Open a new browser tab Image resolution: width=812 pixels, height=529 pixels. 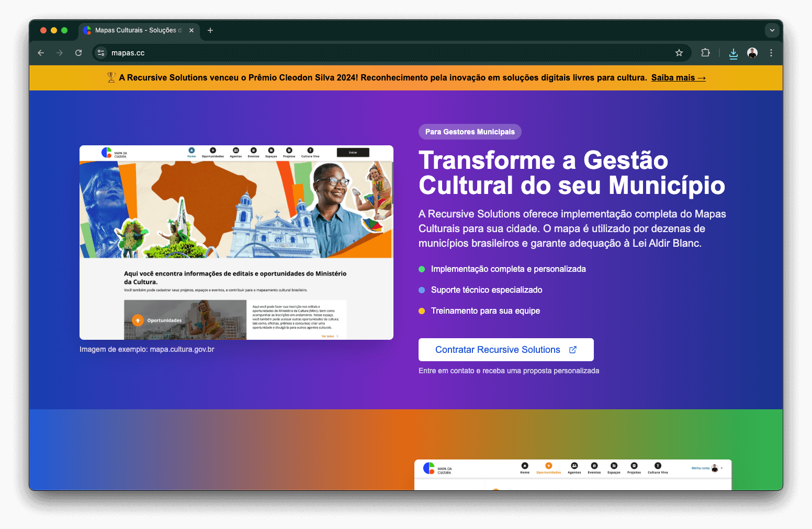[x=210, y=30]
